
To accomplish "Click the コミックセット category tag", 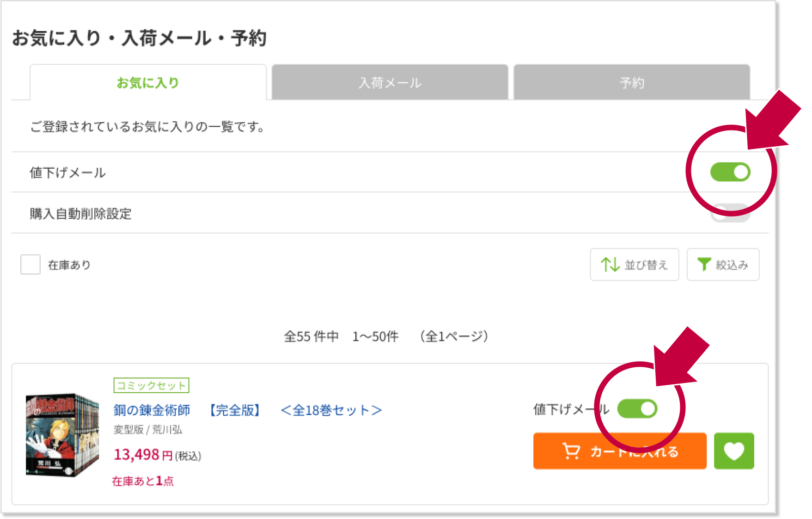I will click(x=151, y=385).
